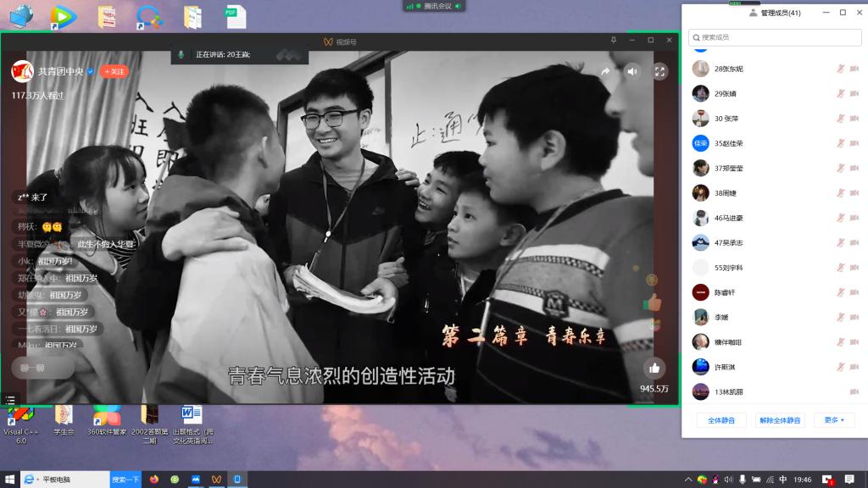Pin the 视频号 window with the pin icon

click(x=614, y=40)
